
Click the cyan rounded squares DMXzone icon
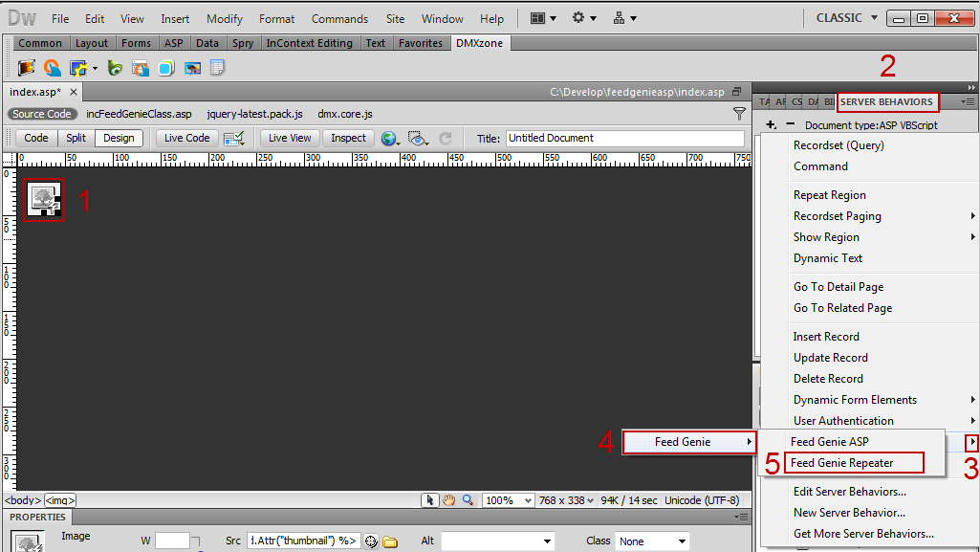(x=166, y=68)
